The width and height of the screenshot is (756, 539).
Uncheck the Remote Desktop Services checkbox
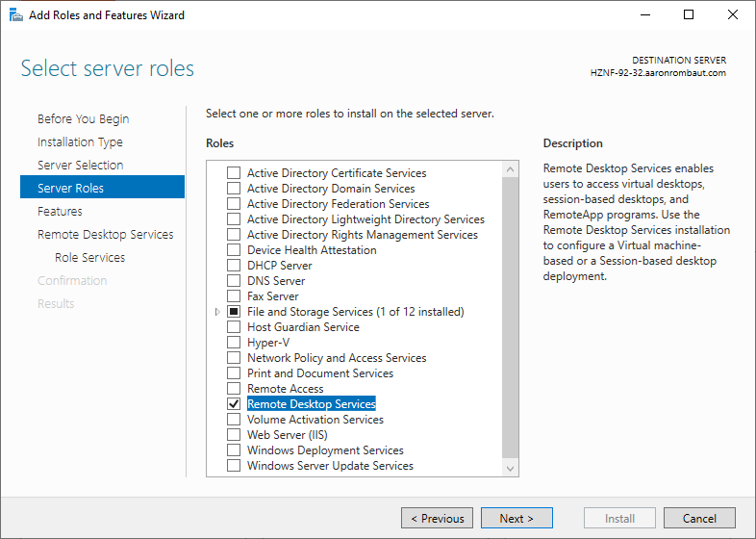[x=234, y=404]
